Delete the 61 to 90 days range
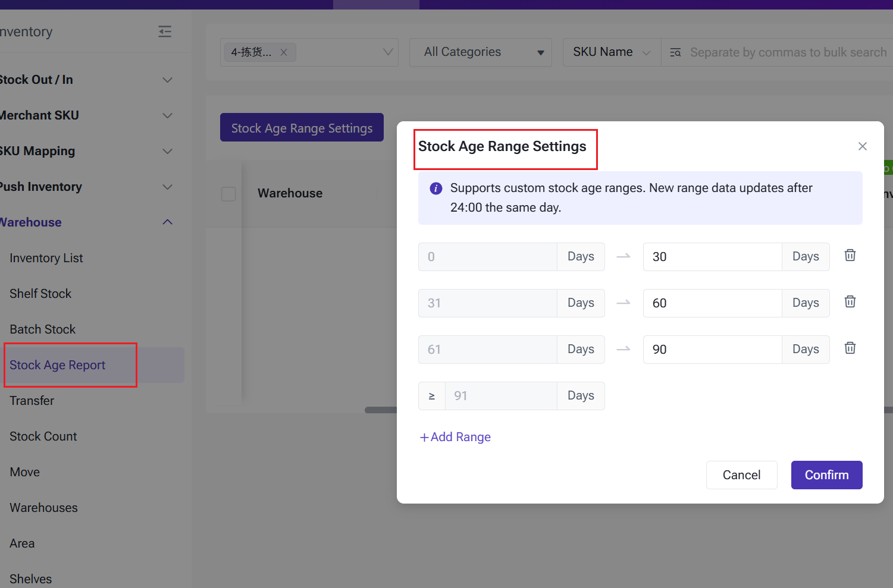The width and height of the screenshot is (893, 588). point(850,348)
